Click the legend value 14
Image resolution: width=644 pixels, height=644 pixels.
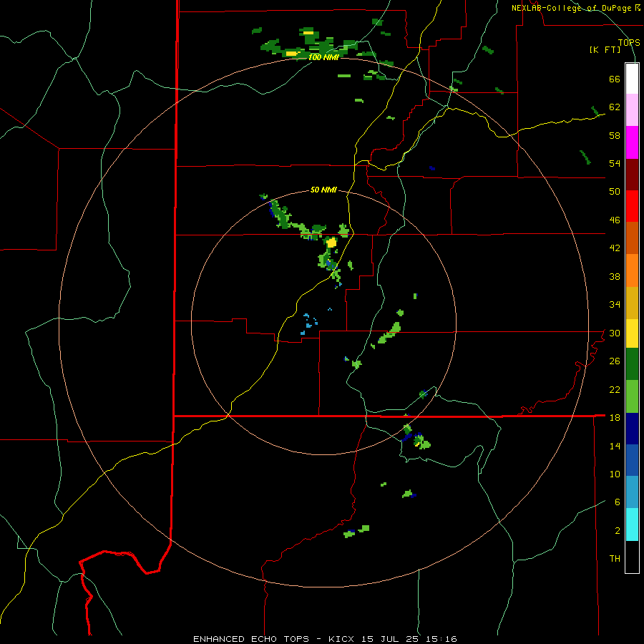pyautogui.click(x=615, y=446)
